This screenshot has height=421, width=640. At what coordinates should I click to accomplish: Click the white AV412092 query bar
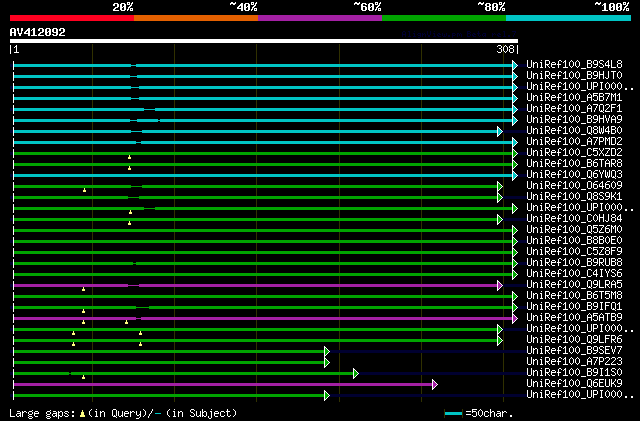click(264, 41)
